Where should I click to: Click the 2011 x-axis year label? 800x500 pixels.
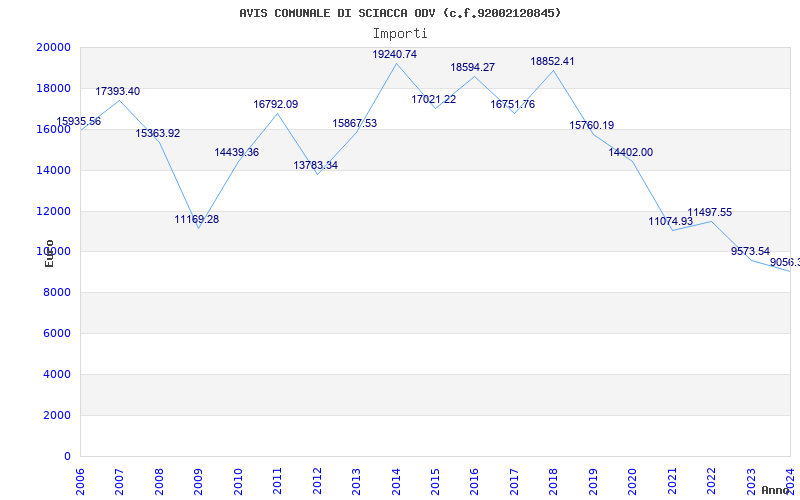coord(278,481)
